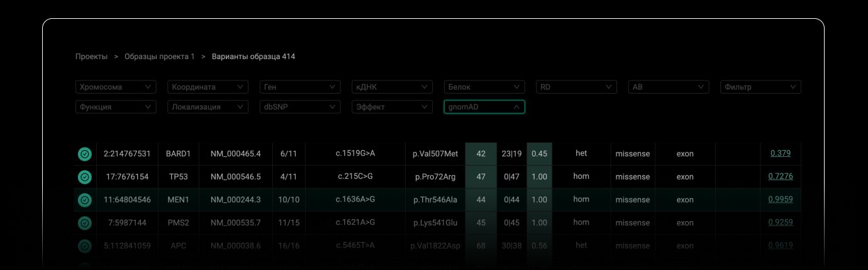Click allele balance value 0.45

[539, 154]
